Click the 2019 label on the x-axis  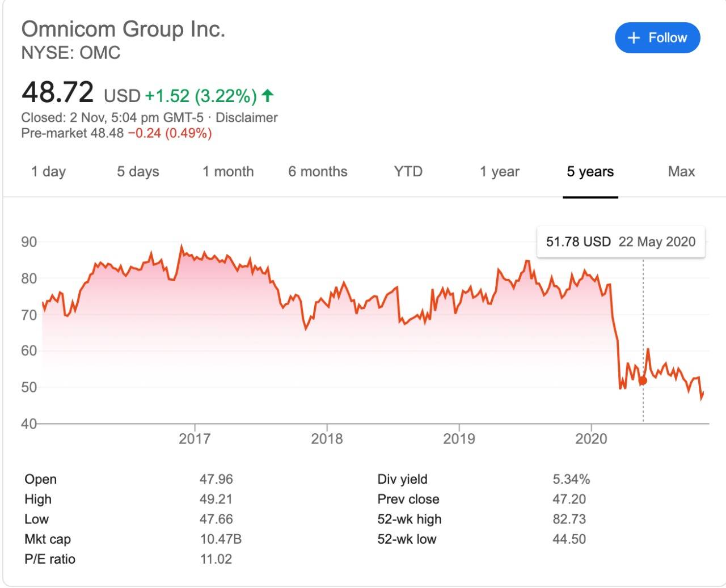459,439
